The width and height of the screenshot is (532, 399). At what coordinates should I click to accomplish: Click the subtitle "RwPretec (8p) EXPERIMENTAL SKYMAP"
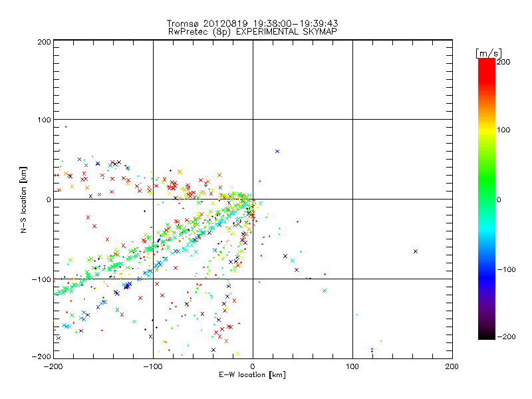(253, 32)
